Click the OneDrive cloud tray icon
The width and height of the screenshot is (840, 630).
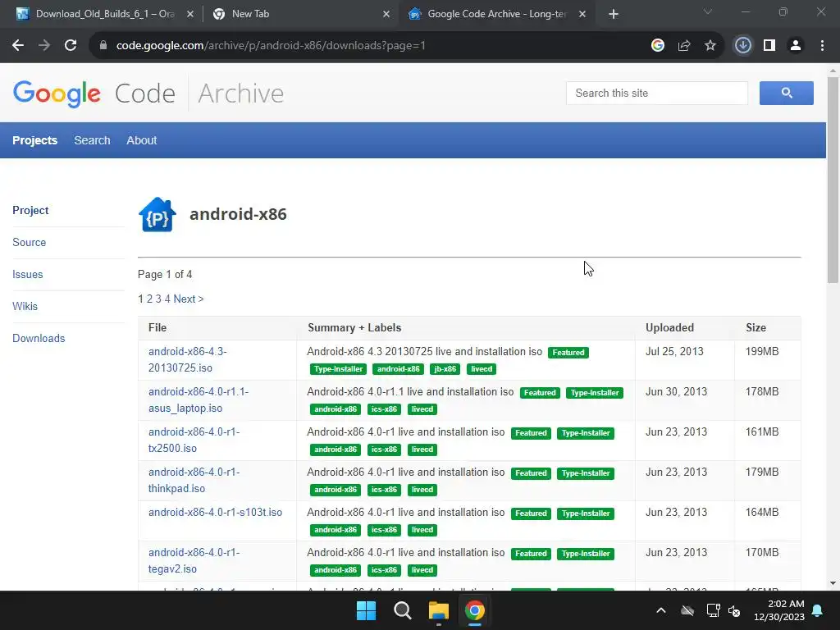point(687,610)
